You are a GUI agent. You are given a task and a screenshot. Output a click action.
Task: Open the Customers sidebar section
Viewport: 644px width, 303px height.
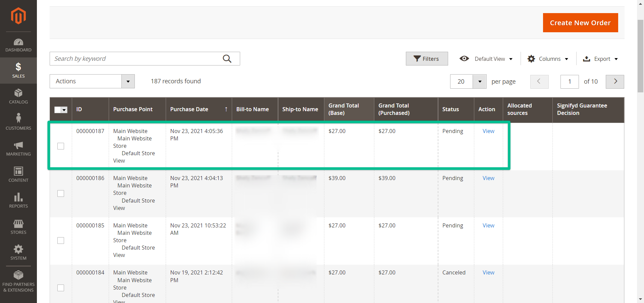point(18,122)
